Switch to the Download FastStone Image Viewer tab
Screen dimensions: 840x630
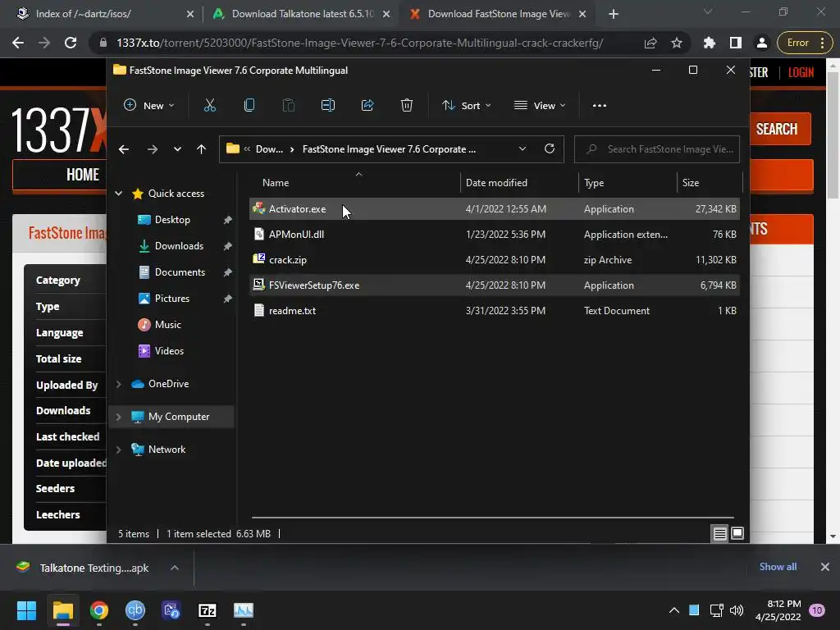coord(498,14)
